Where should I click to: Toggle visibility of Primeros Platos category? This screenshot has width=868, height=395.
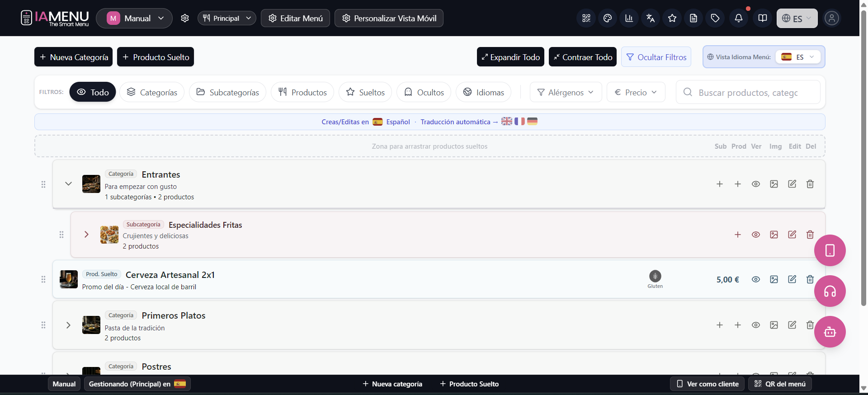click(755, 325)
